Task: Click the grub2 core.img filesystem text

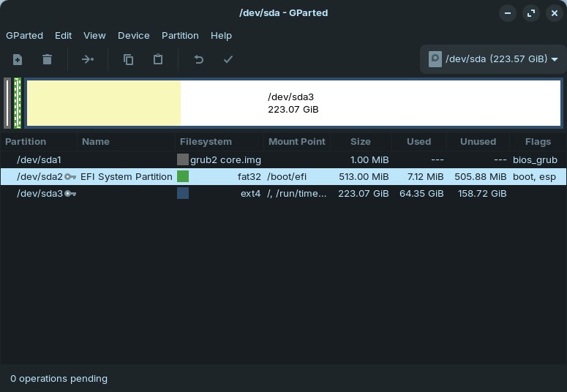Action: point(225,160)
